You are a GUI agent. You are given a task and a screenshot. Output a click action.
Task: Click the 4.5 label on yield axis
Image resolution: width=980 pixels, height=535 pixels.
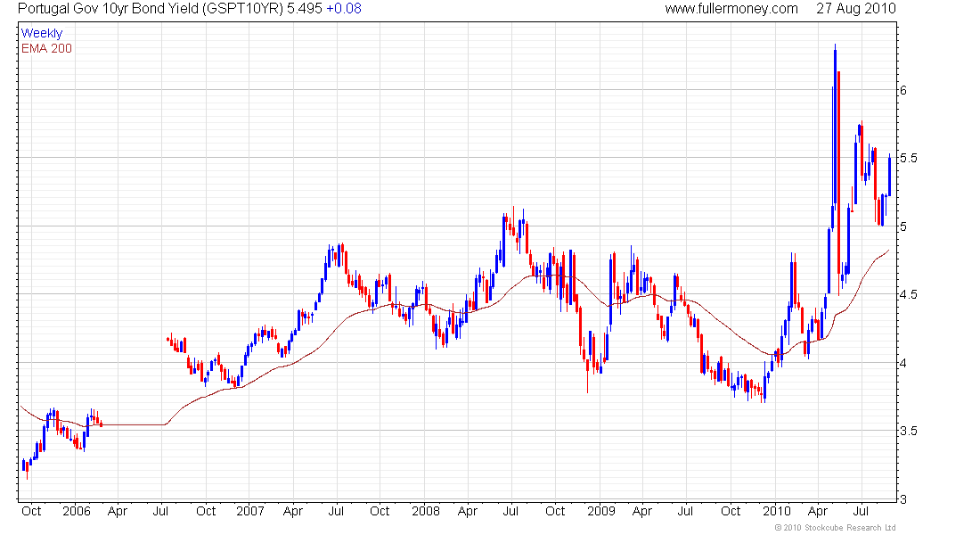[x=908, y=294]
